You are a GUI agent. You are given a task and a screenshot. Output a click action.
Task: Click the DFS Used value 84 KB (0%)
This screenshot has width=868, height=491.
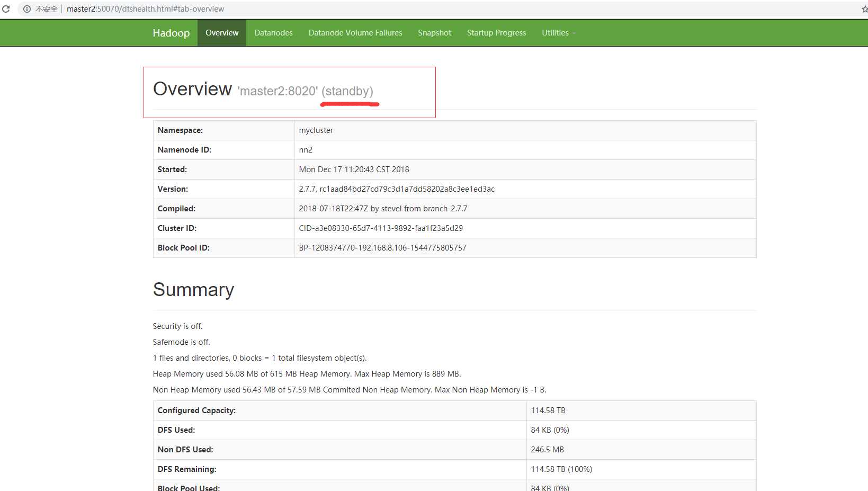550,430
